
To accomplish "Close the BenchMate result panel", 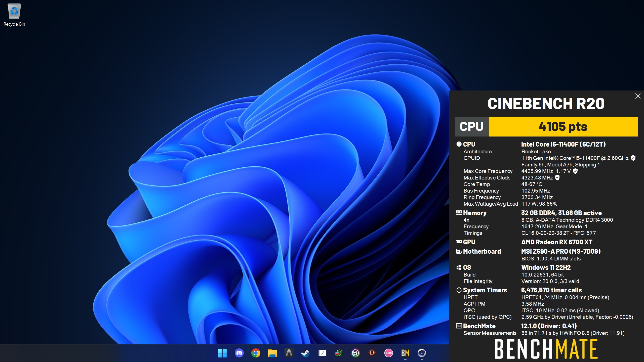I will [x=638, y=96].
